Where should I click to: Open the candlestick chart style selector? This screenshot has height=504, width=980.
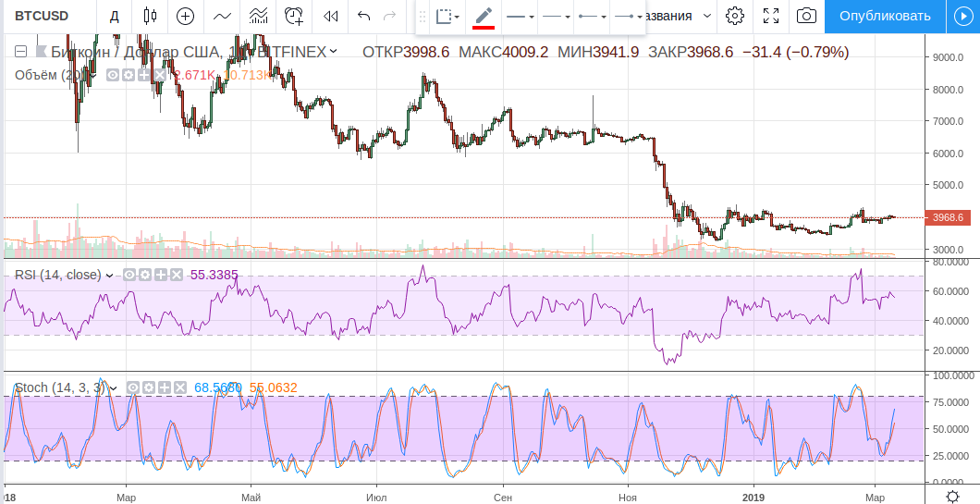[x=151, y=16]
